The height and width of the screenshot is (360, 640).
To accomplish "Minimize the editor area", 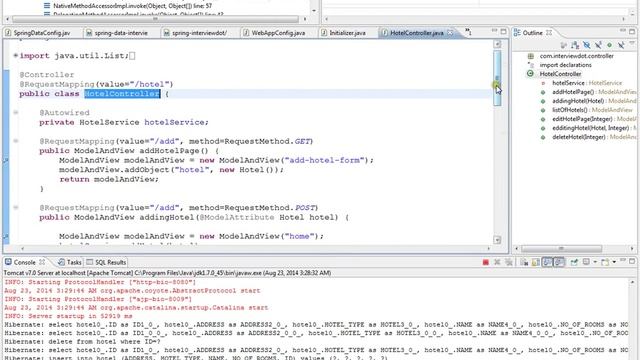I will click(x=494, y=31).
